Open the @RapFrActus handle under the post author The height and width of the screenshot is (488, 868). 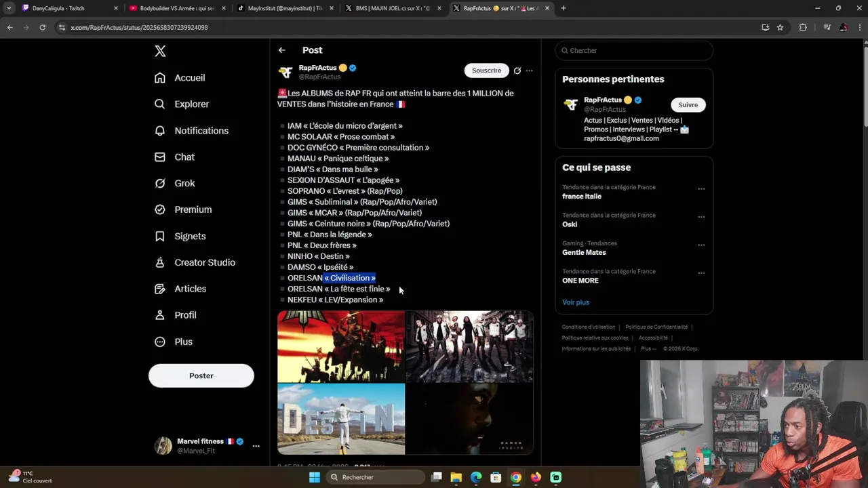(x=319, y=77)
